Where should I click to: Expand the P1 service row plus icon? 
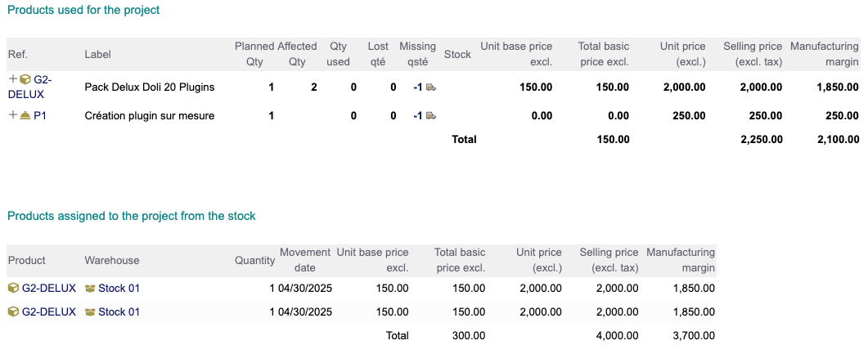[x=12, y=115]
